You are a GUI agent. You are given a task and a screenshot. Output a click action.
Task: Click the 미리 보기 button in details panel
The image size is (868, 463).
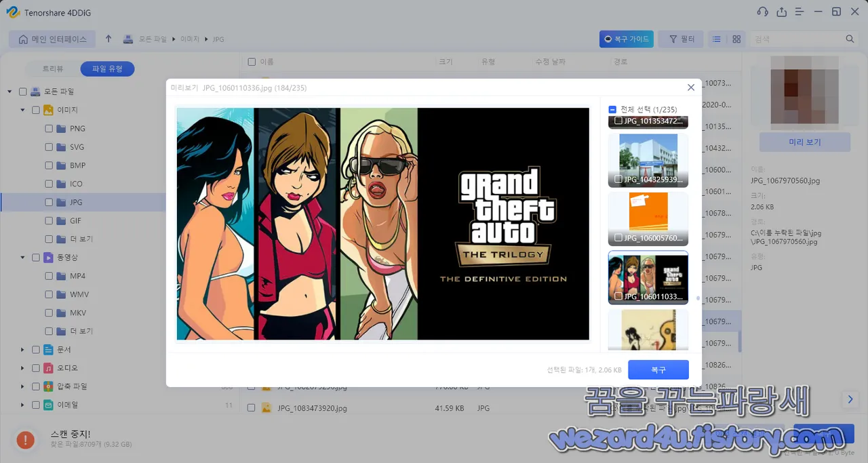(x=805, y=142)
